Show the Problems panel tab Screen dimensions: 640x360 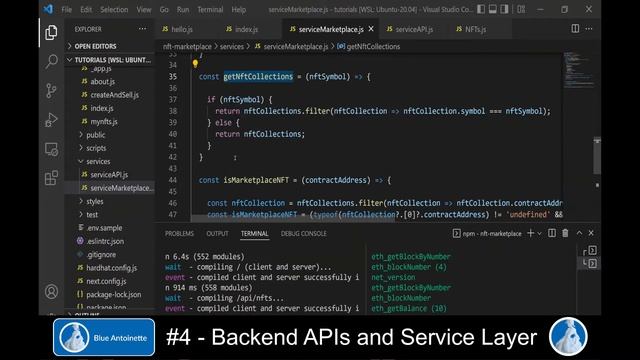[179, 233]
